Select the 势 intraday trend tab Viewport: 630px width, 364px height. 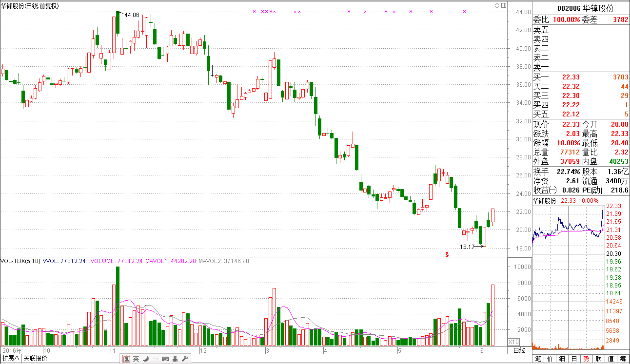pyautogui.click(x=586, y=359)
